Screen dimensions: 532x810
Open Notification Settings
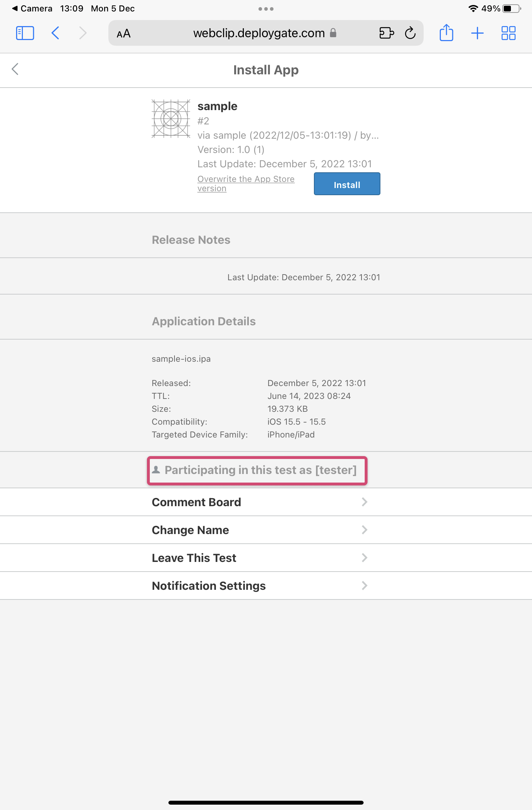click(266, 586)
